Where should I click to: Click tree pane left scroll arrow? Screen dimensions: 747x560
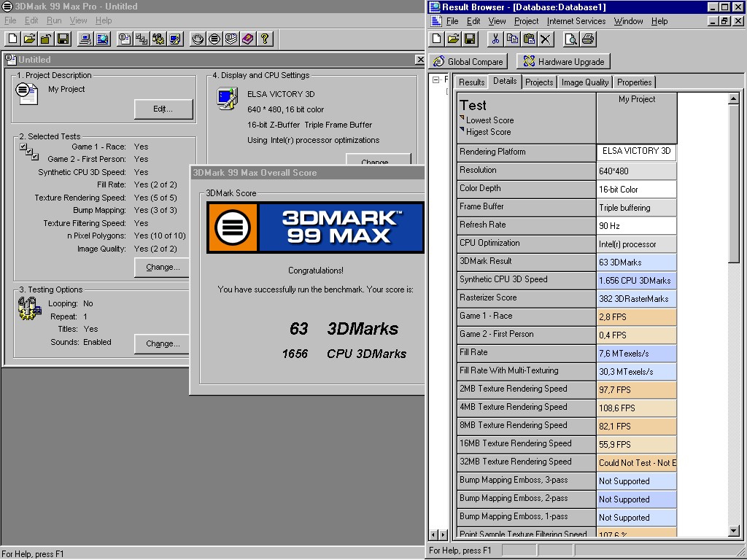[433, 534]
